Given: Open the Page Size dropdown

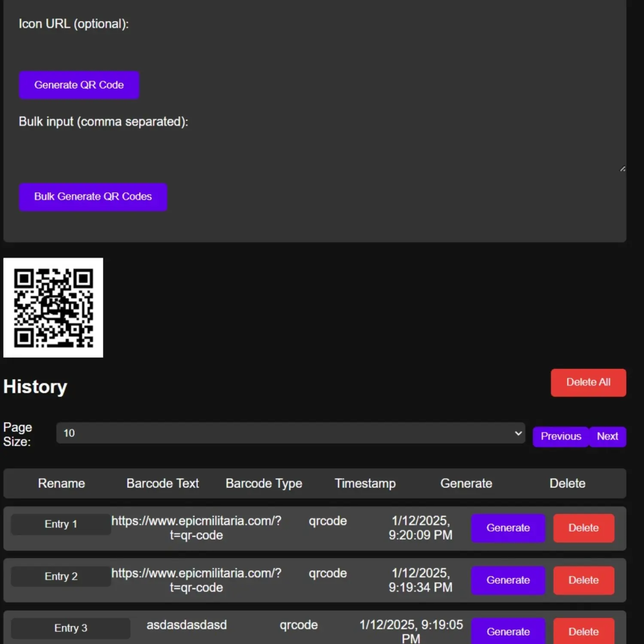Looking at the screenshot, I should coord(290,433).
